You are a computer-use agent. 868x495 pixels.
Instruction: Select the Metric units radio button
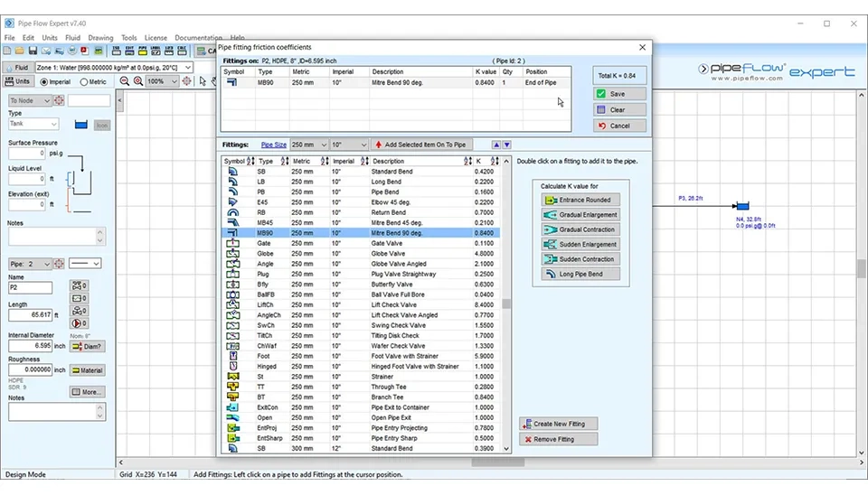pyautogui.click(x=85, y=81)
